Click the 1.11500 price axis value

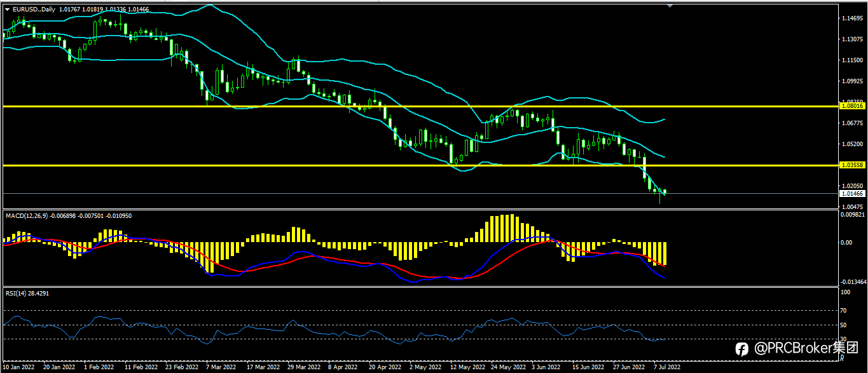pos(852,60)
